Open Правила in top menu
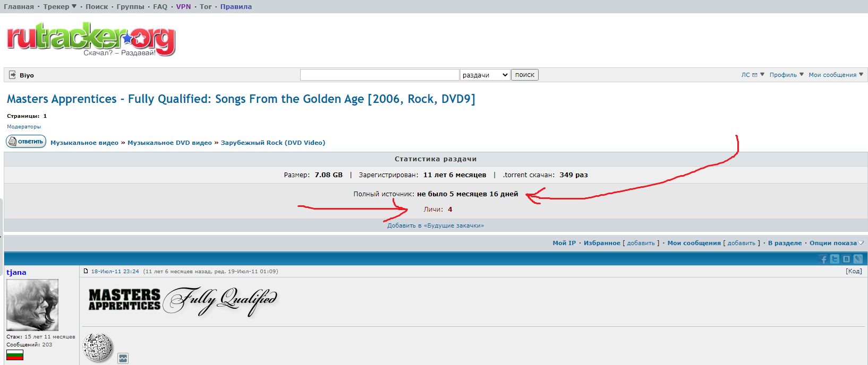Image resolution: width=868 pixels, height=365 pixels. (x=236, y=6)
